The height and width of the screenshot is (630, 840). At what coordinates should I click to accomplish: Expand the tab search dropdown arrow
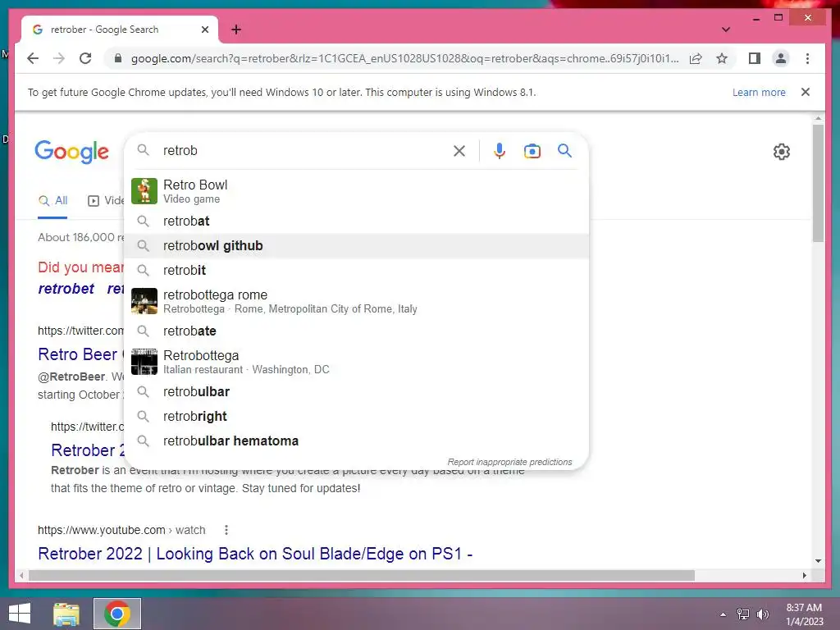tap(725, 30)
